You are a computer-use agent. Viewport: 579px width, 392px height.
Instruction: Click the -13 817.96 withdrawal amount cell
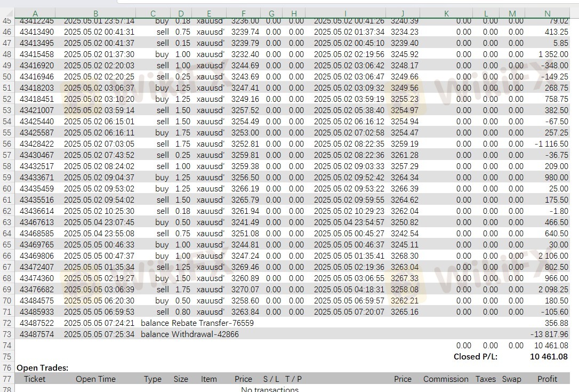549,334
